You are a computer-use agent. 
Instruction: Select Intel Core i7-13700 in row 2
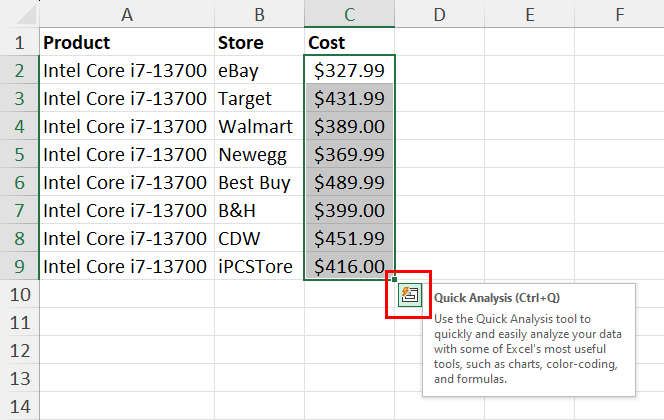[127, 70]
